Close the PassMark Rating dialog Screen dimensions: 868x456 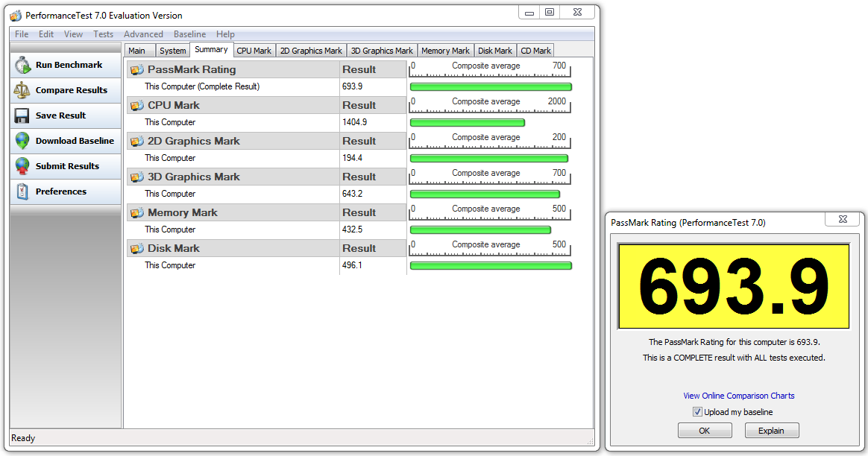[843, 219]
